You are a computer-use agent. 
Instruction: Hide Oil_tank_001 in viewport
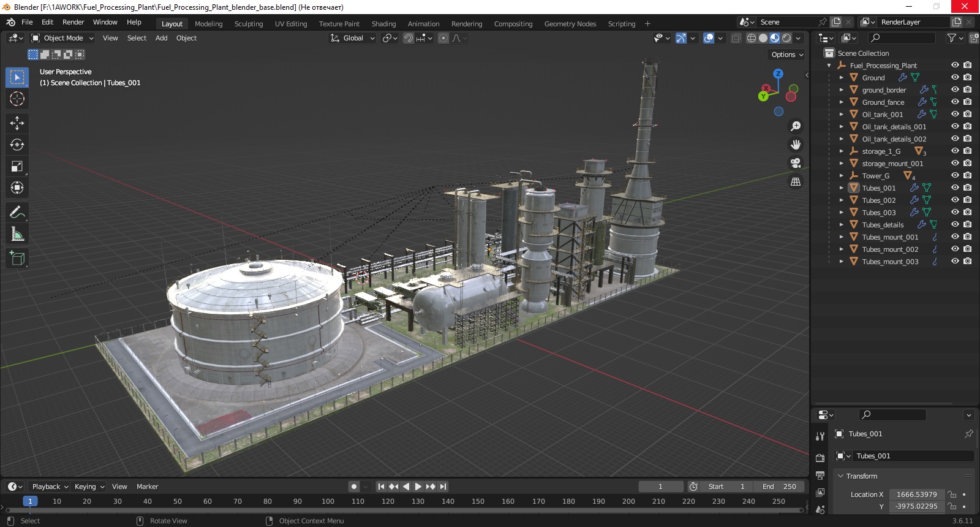click(x=955, y=114)
